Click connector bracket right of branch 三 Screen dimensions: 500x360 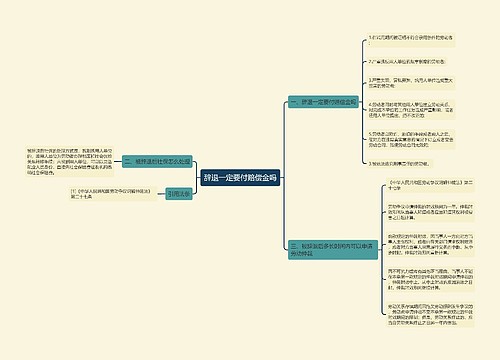[382, 250]
